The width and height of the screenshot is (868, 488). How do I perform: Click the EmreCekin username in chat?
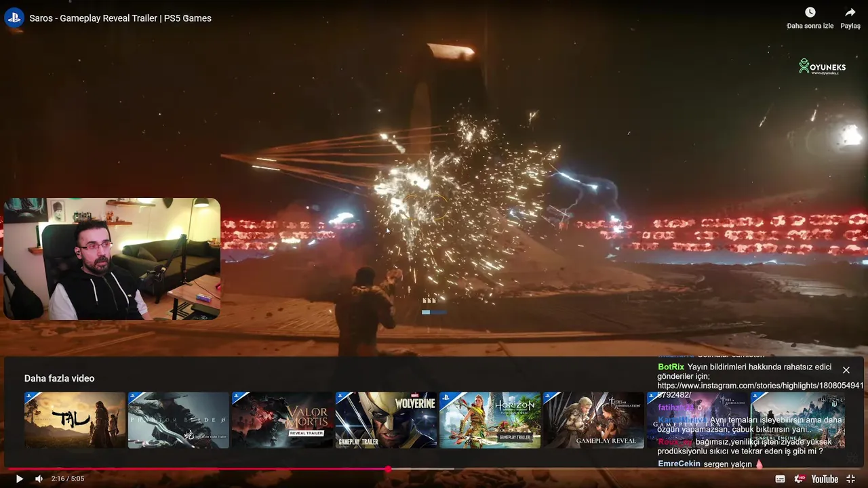coord(679,464)
